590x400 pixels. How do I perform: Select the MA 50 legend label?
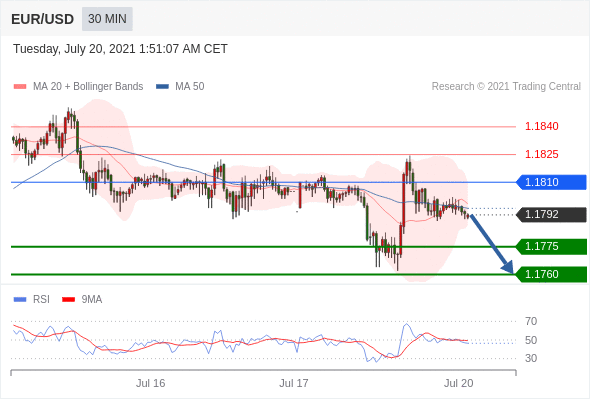190,87
